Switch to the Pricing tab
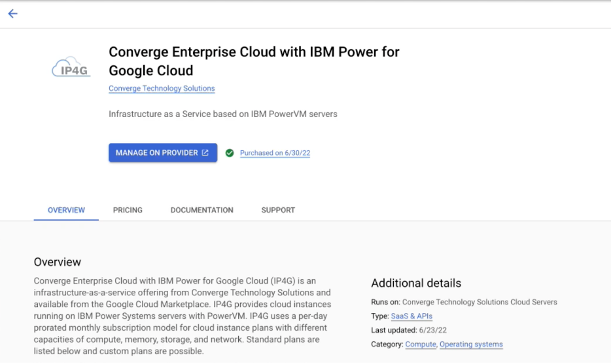613x364 pixels. (x=128, y=210)
